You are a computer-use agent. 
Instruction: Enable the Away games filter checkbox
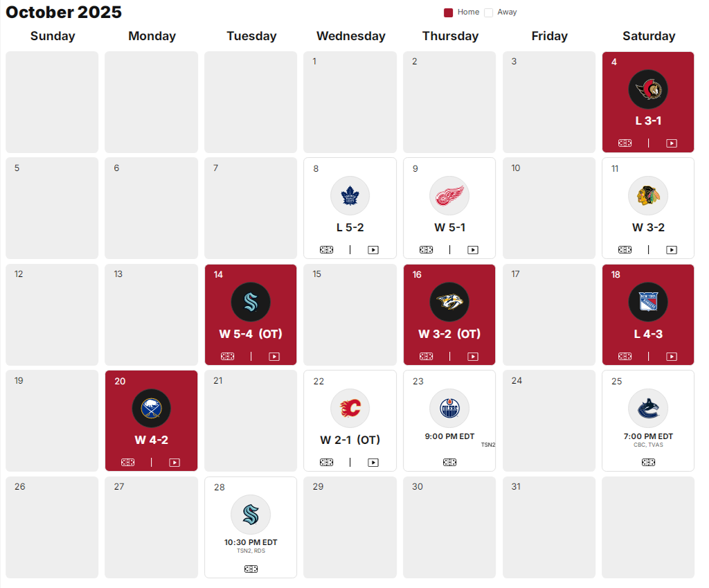pos(488,12)
